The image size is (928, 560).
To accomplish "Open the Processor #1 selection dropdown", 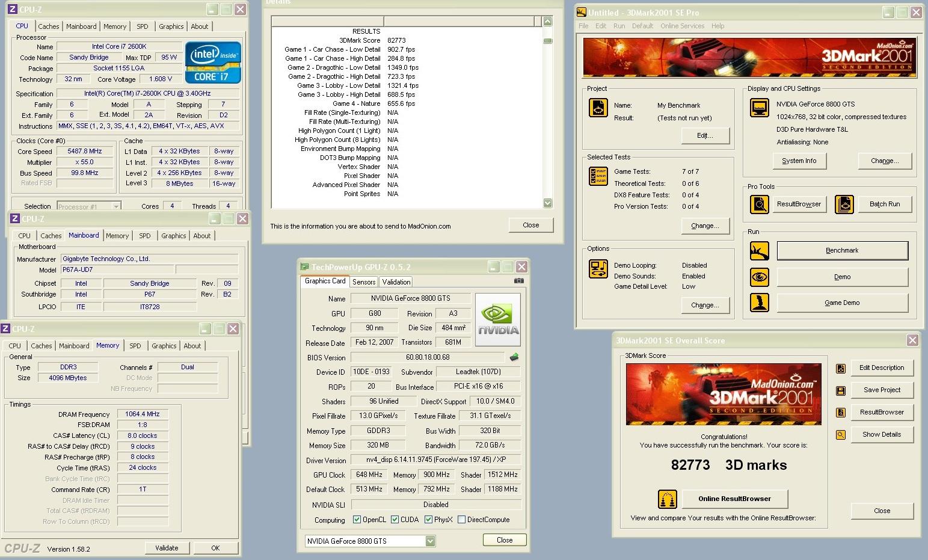I will point(116,206).
